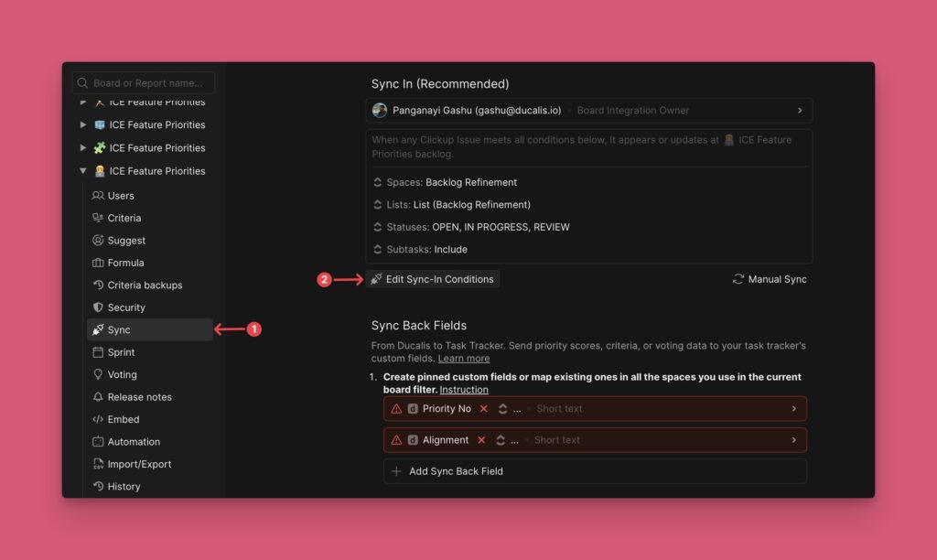Select the Formula icon

[96, 263]
